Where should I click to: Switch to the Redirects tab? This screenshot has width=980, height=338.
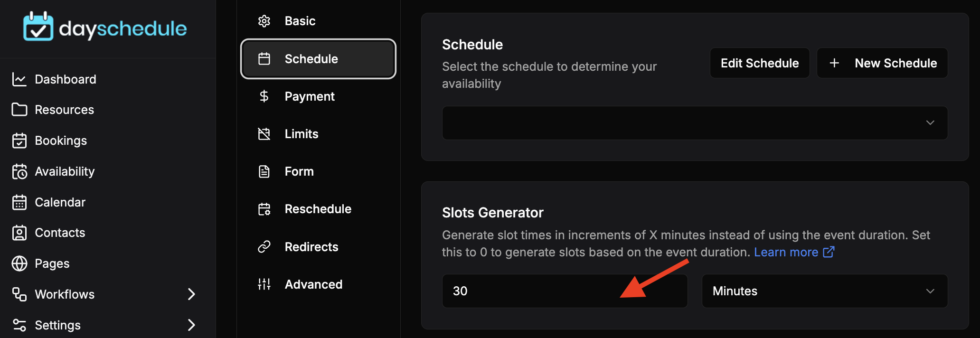(x=318, y=247)
